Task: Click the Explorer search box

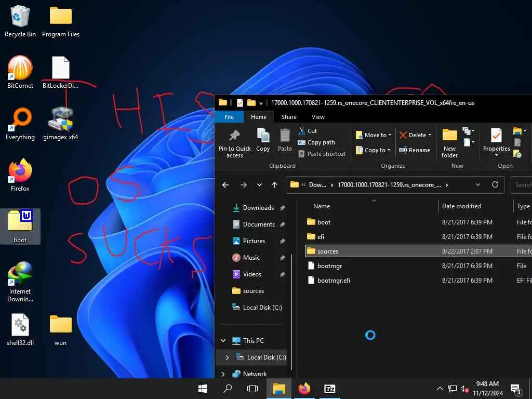Action: 522,184
